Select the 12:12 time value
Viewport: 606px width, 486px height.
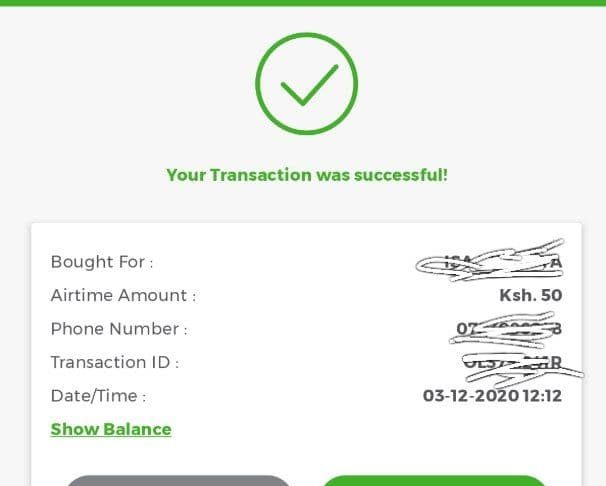click(542, 396)
